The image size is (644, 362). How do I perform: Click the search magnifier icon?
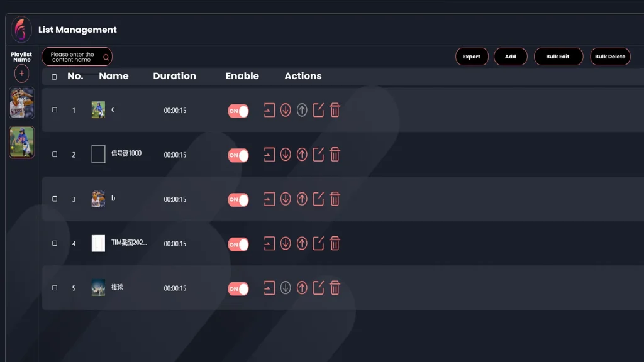click(x=106, y=57)
